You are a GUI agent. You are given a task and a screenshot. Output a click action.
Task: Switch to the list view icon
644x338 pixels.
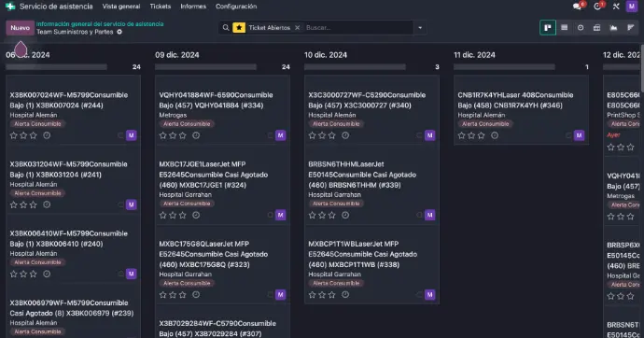click(x=565, y=27)
